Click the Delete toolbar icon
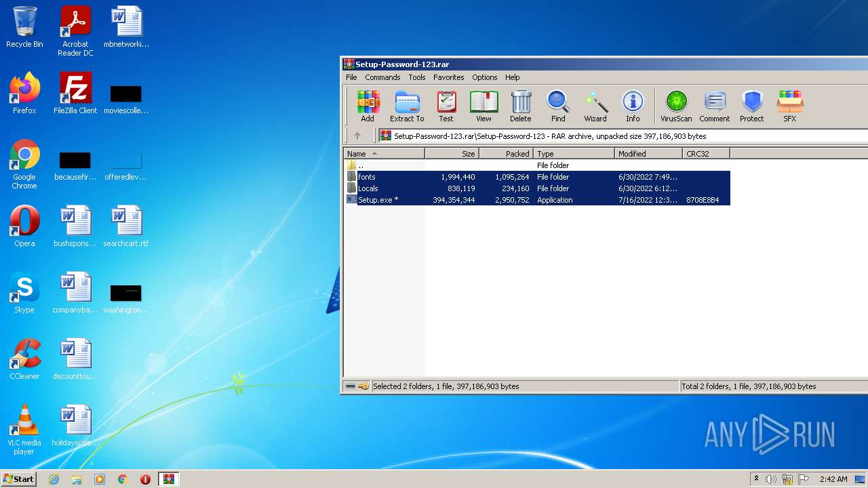The width and height of the screenshot is (868, 488). pyautogui.click(x=521, y=106)
